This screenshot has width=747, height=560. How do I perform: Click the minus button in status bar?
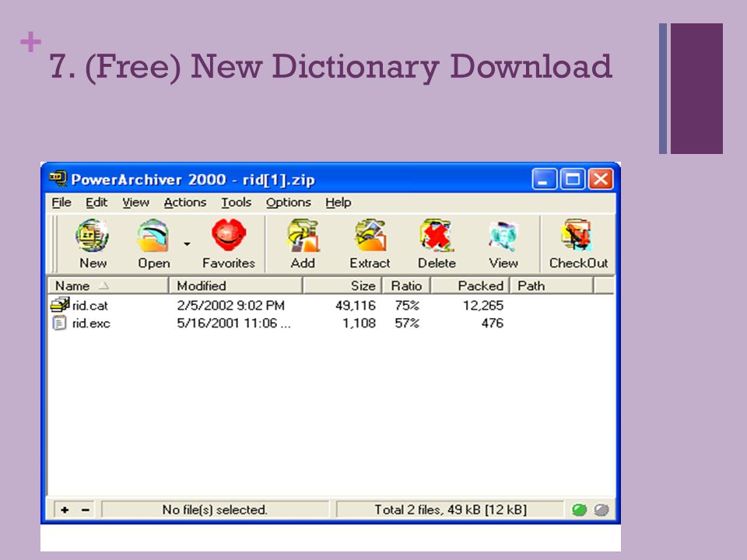pos(86,510)
